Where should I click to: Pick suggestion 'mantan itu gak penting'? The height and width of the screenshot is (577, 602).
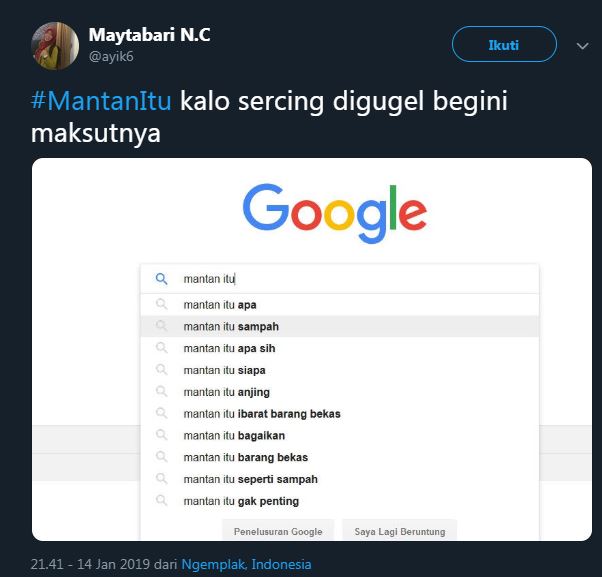coord(241,501)
